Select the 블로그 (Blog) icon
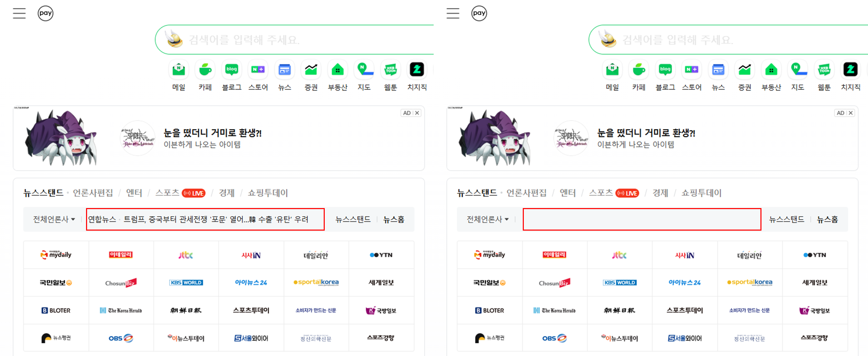 pyautogui.click(x=231, y=69)
